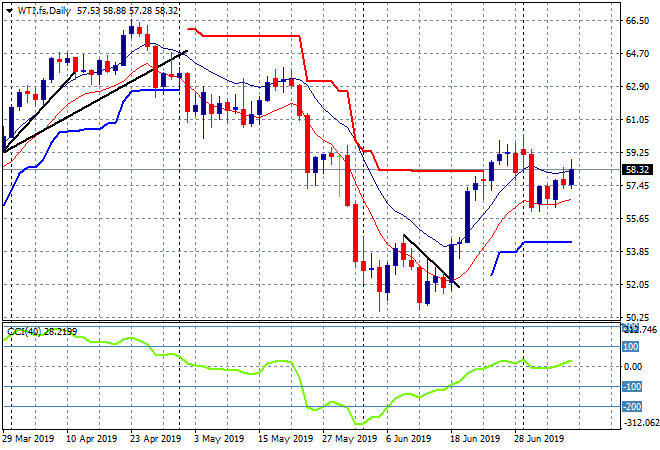Click the current price marker 58.32
The image size is (660, 450).
[638, 170]
